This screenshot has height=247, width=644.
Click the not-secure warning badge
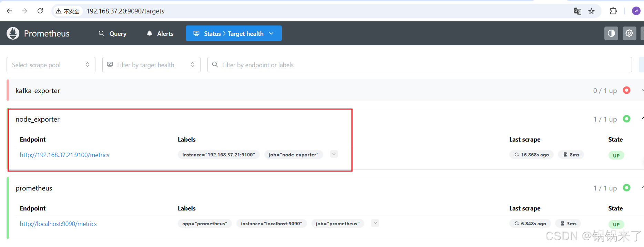pyautogui.click(x=68, y=11)
